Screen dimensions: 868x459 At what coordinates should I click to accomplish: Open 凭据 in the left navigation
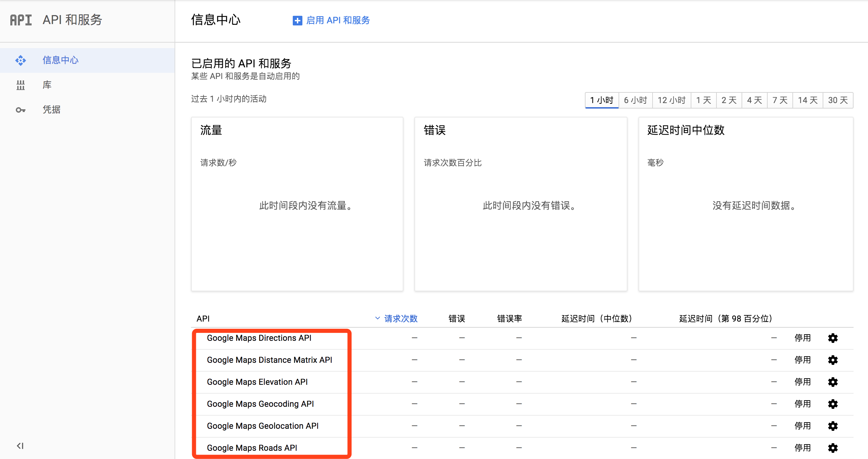coord(52,110)
